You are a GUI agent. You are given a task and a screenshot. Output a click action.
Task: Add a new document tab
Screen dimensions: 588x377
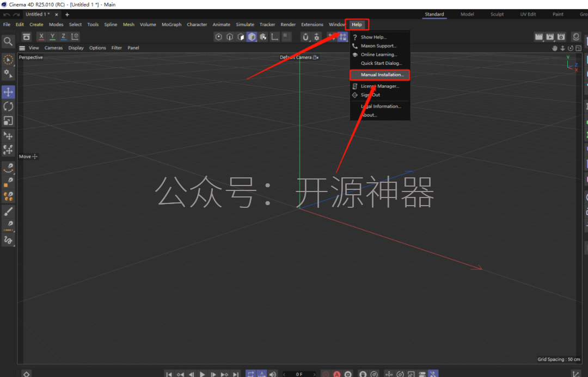click(67, 15)
